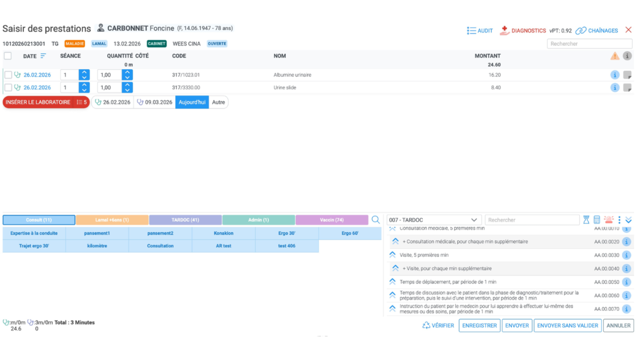Add Temps de déplacement with chevron icon
Screen dimensions: 636x364
tap(392, 282)
